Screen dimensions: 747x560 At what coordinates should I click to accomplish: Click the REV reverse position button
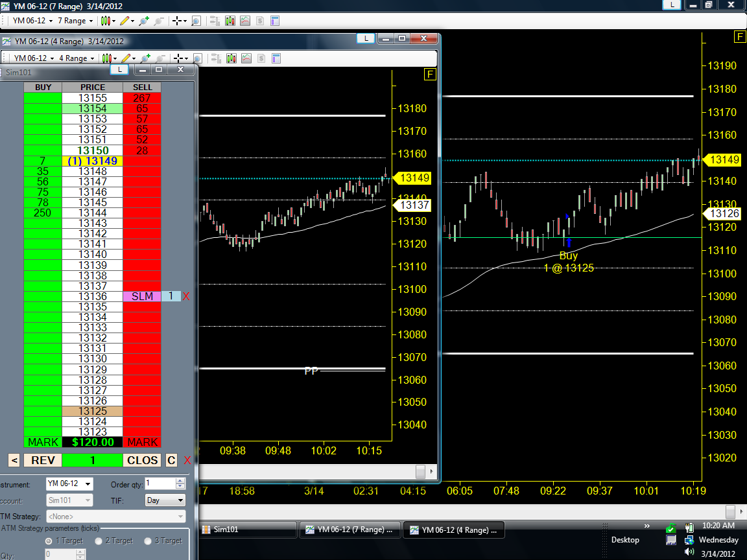(x=43, y=460)
